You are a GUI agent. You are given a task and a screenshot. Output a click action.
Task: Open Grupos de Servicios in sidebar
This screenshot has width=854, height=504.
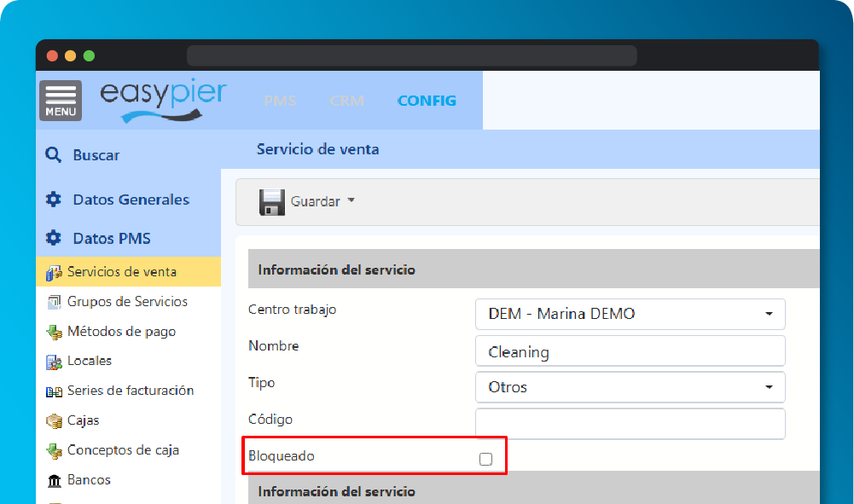pos(127,302)
